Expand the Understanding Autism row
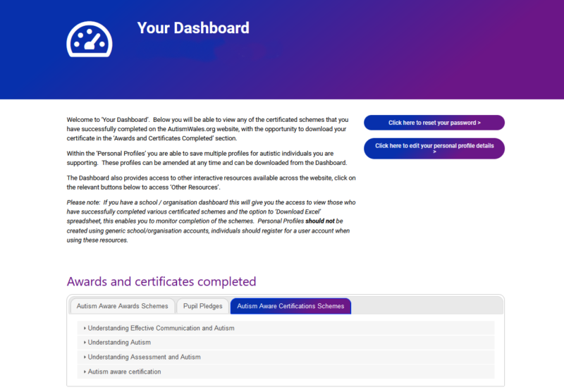The height and width of the screenshot is (392, 564). [119, 343]
